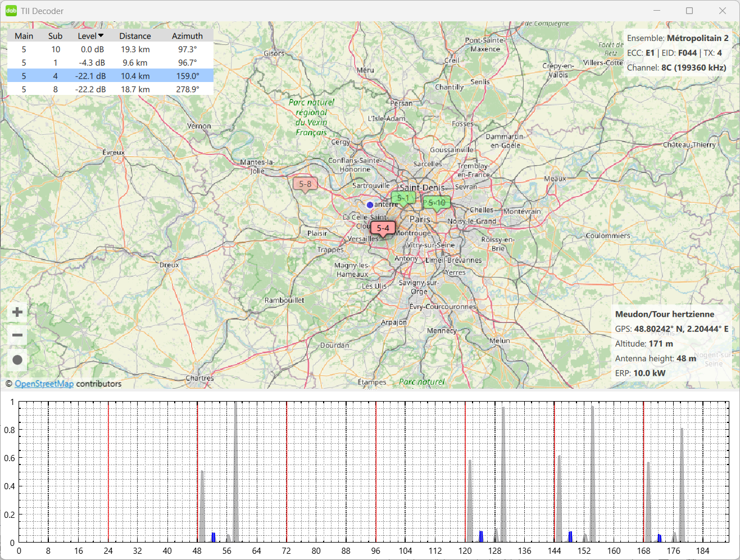
Task: Sort table by Azimuth column header
Action: 187,36
